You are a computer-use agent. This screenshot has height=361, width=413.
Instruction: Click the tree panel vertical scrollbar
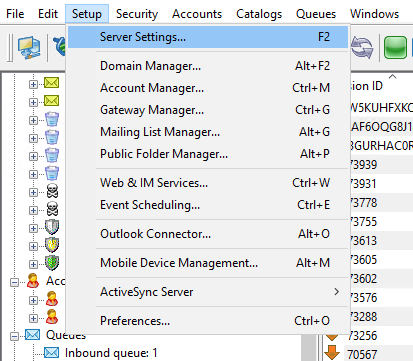[x=309, y=347]
